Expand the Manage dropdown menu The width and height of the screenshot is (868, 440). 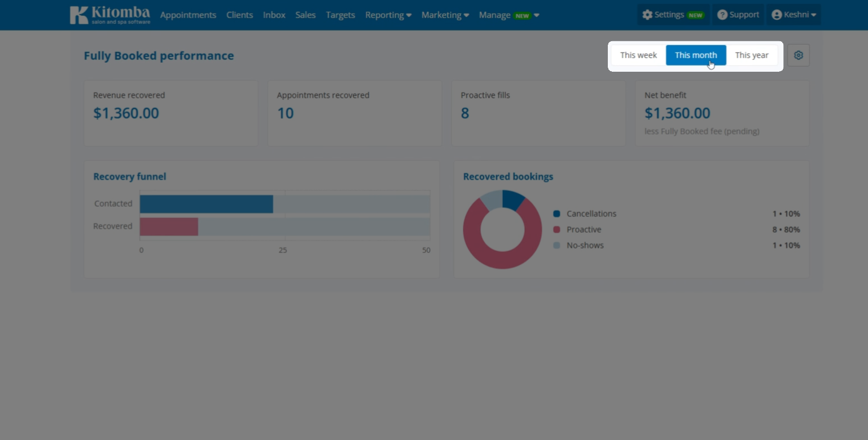pos(509,15)
